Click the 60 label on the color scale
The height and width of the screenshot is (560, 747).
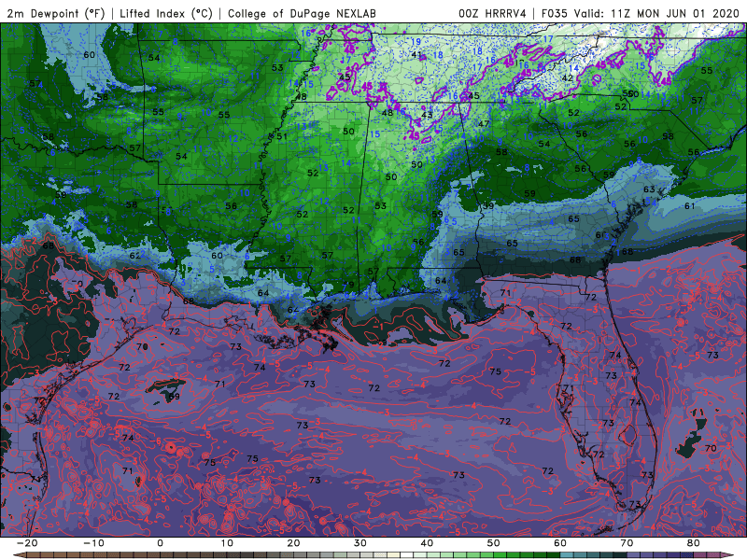560,543
